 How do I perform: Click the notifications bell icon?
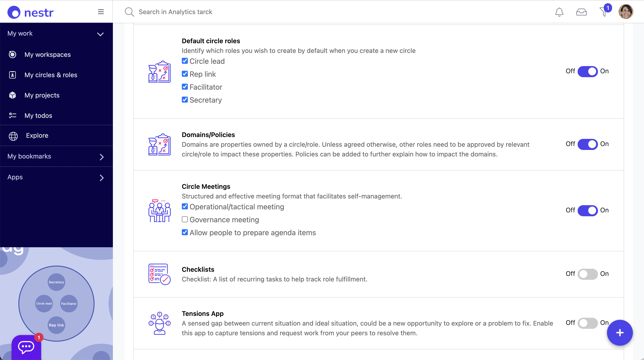coord(559,12)
